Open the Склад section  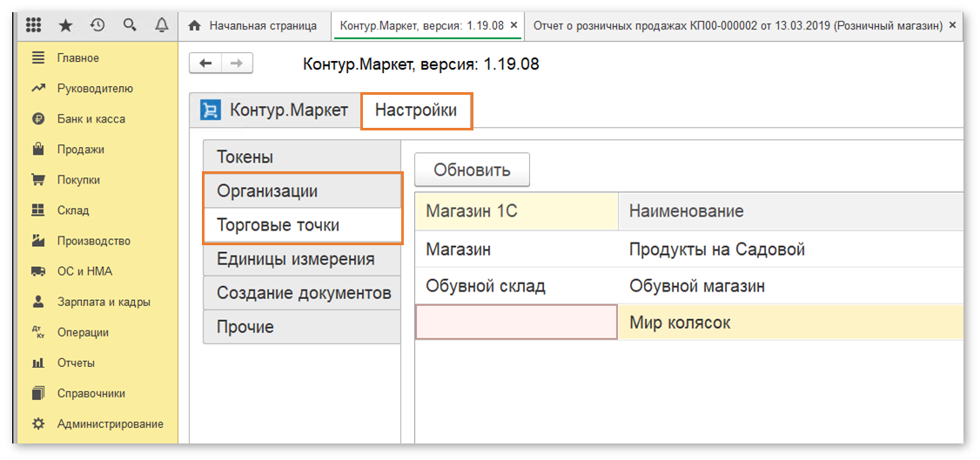pos(73,210)
